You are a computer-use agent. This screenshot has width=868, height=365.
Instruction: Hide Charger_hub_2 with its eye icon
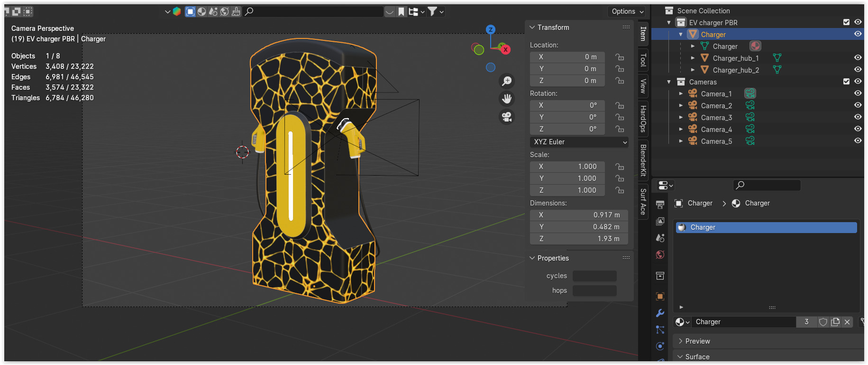pos(858,70)
